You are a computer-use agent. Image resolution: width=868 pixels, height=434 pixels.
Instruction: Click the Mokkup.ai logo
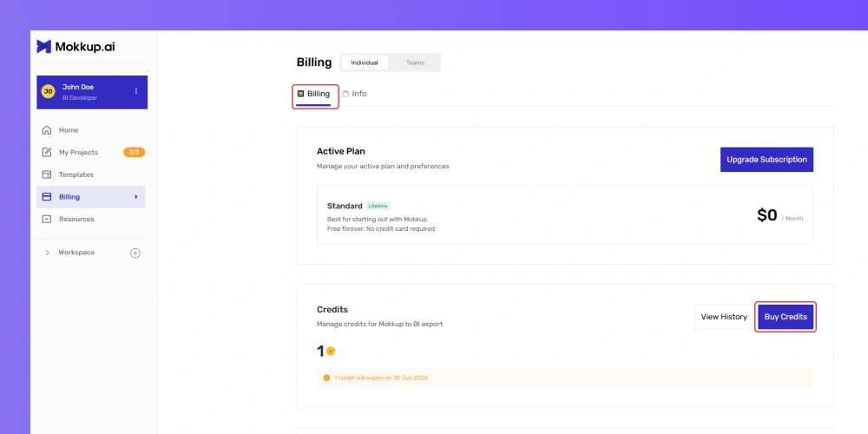tap(76, 47)
